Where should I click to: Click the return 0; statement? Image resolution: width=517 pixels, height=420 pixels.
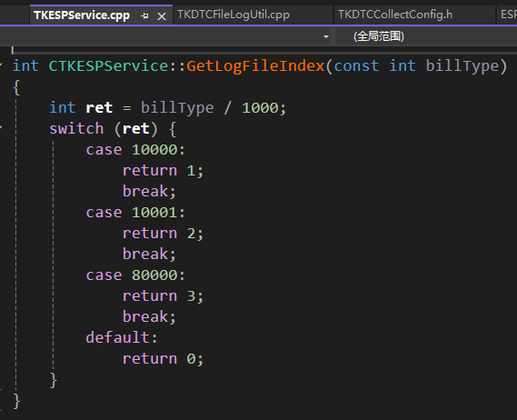163,358
